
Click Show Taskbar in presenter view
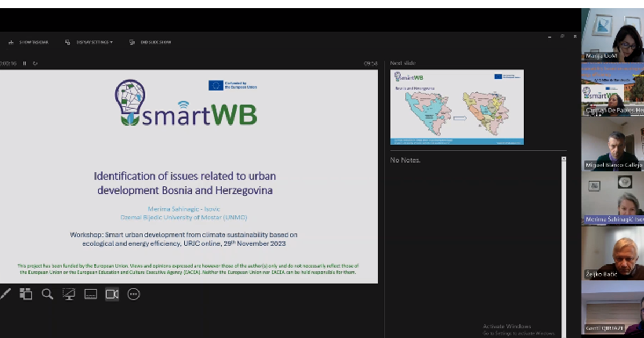click(x=29, y=42)
